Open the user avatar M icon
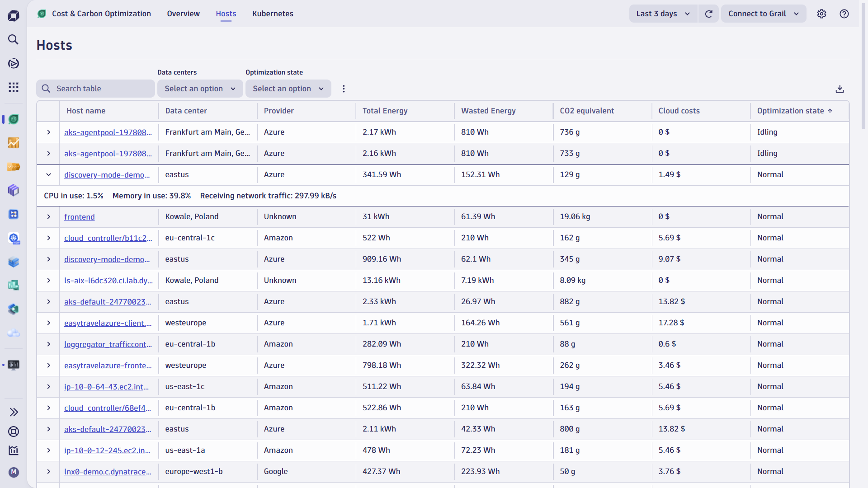Viewport: 868px width, 488px height. [x=14, y=472]
